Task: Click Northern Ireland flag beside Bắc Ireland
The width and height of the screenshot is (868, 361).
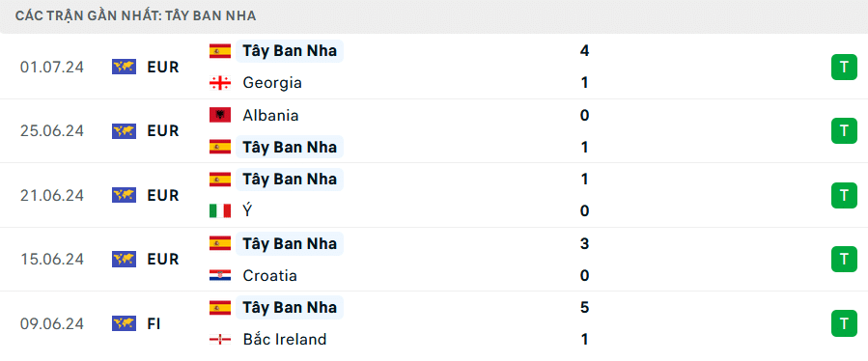Action: [x=220, y=340]
